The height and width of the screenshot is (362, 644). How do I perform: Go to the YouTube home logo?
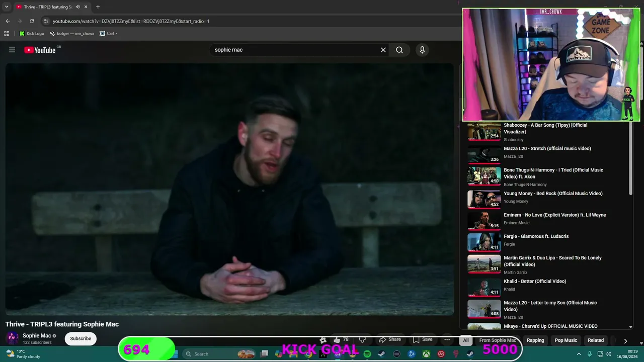point(40,50)
